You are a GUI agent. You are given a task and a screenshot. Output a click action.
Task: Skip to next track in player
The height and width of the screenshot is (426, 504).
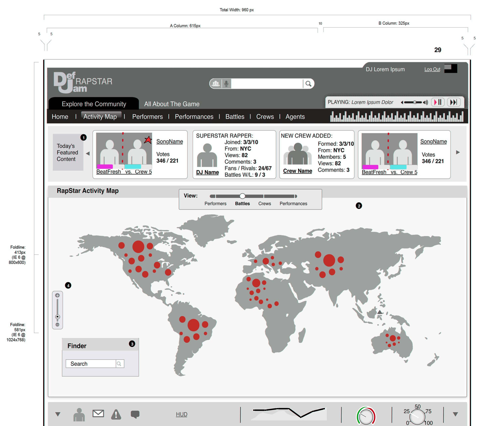pos(453,102)
